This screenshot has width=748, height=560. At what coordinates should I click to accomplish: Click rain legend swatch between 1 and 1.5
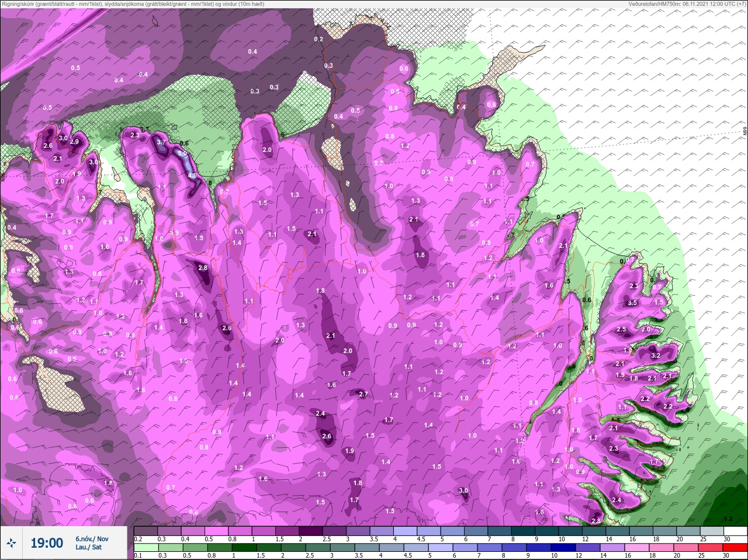click(x=245, y=548)
